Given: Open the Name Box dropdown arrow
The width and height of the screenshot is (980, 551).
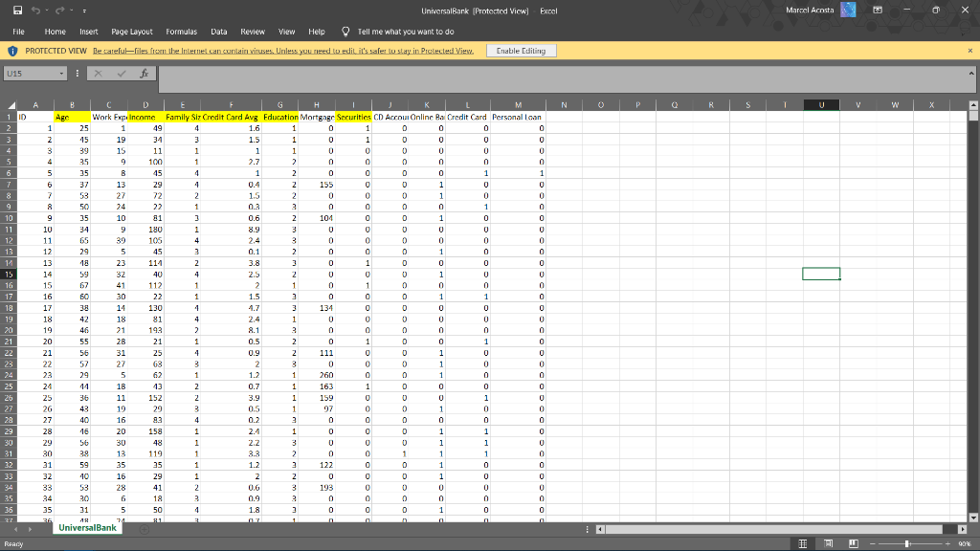Looking at the screenshot, I should pyautogui.click(x=62, y=73).
